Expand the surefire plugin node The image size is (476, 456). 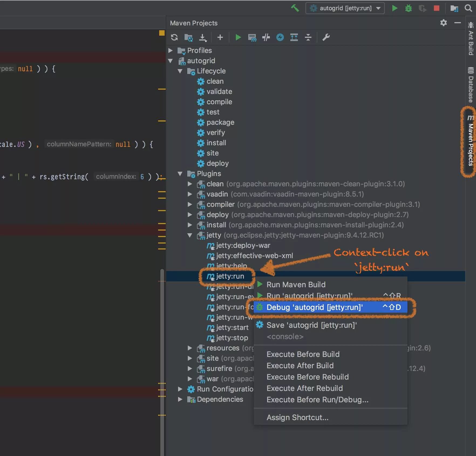coord(190,369)
